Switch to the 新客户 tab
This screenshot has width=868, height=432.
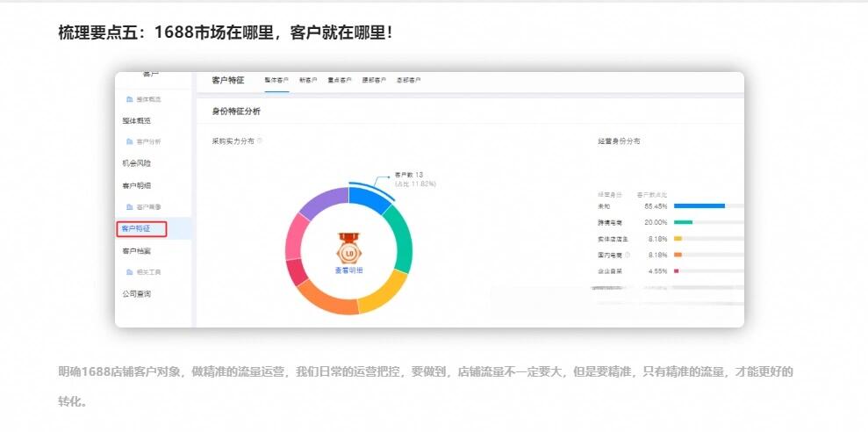308,80
